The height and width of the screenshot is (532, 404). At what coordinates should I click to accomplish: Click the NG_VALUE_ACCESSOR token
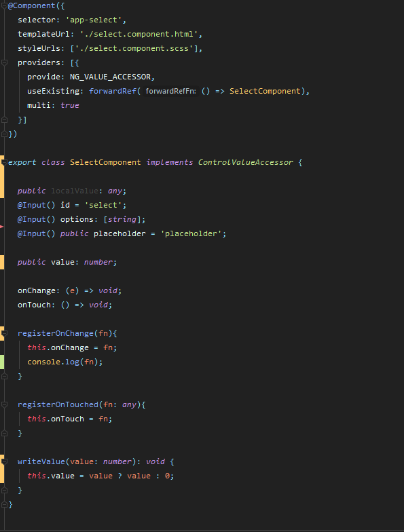point(110,77)
